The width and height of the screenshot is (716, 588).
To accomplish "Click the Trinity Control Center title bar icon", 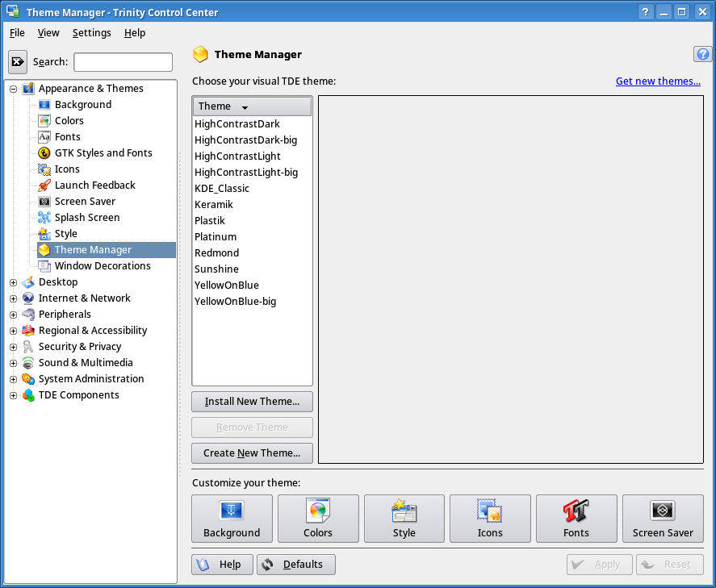I will click(12, 12).
